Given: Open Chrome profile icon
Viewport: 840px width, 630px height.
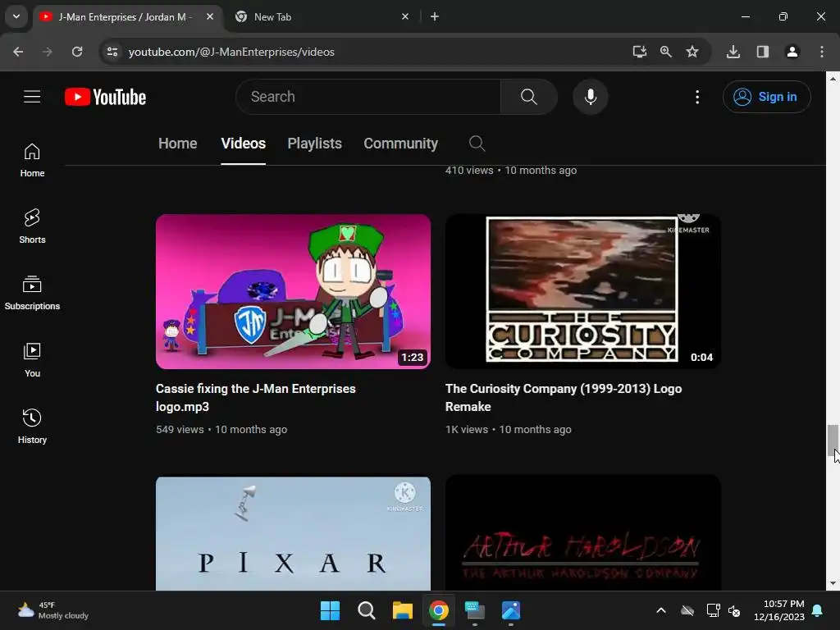Looking at the screenshot, I should click(792, 52).
